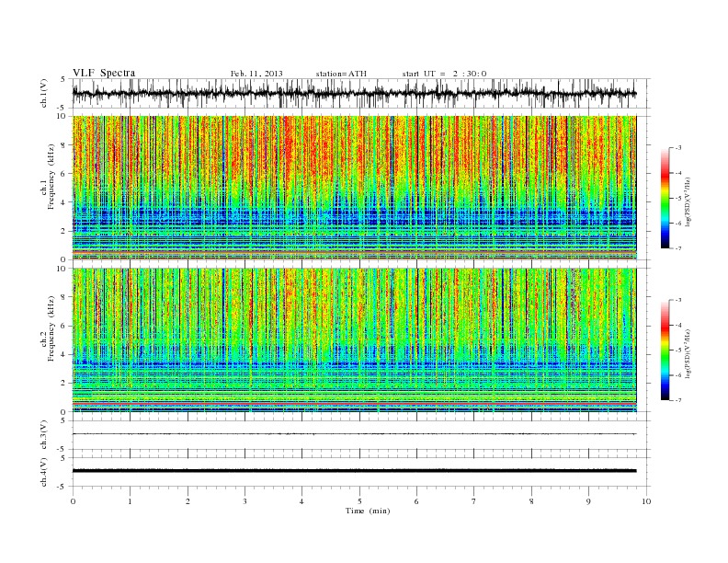The width and height of the screenshot is (728, 563).
Task: Select the date text "Feb. 11, 2013"
Action: tap(256, 74)
